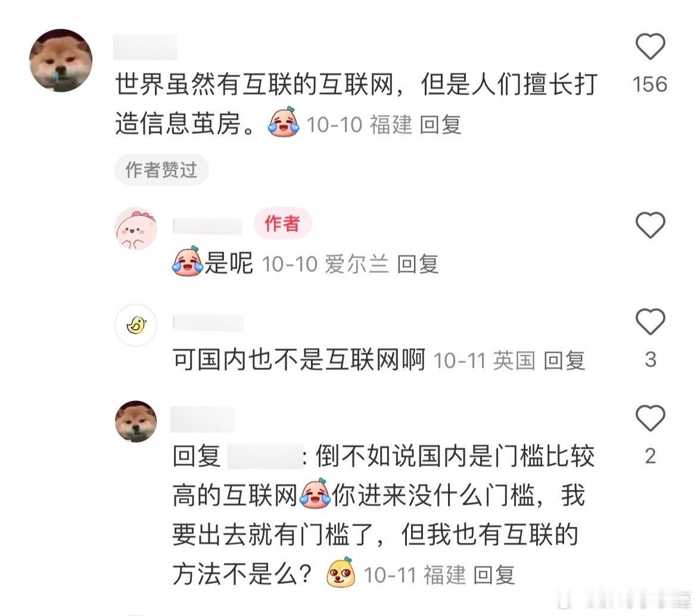Open small Shiba avatar on last reply
Viewport: 697px width, 616px height.
136,422
